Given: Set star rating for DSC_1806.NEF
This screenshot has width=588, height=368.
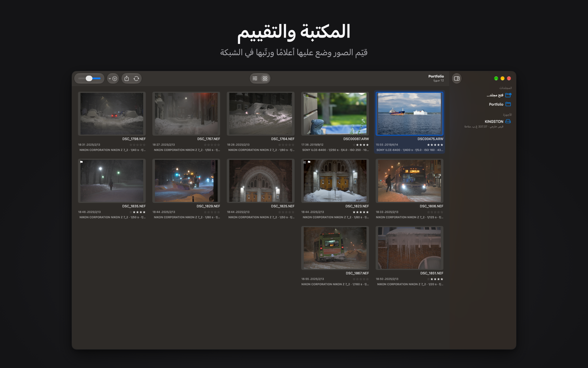Looking at the screenshot, I should (x=435, y=212).
